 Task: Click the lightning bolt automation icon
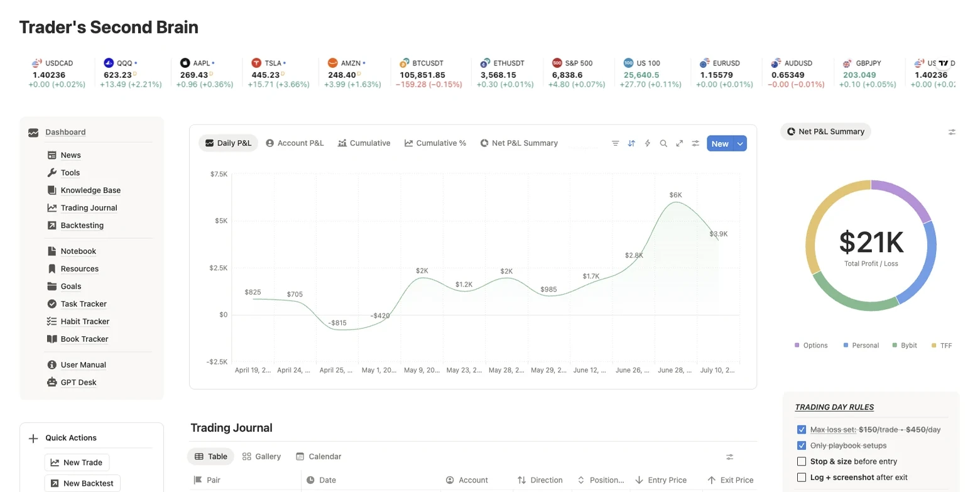click(647, 143)
